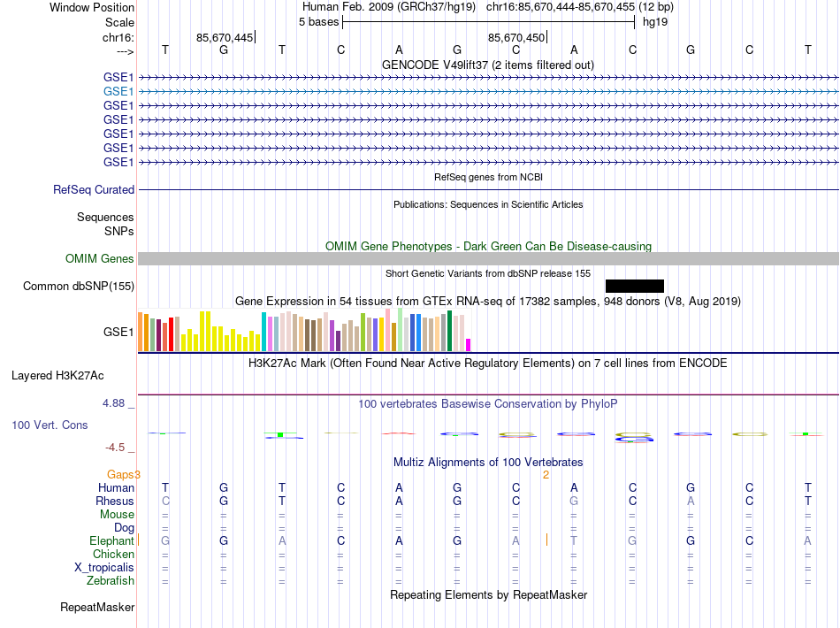Click the OMIM Genes side label
Image resolution: width=840 pixels, height=628 pixels.
pyautogui.click(x=99, y=259)
